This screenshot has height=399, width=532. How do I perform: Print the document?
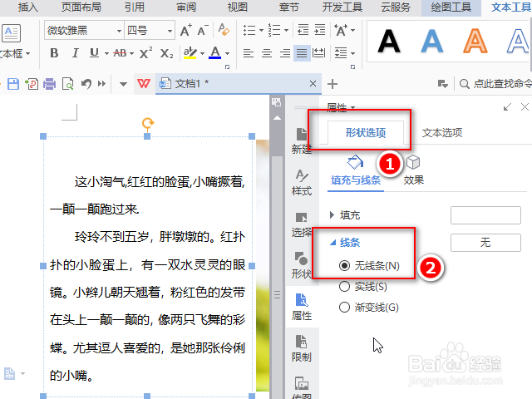tap(50, 83)
